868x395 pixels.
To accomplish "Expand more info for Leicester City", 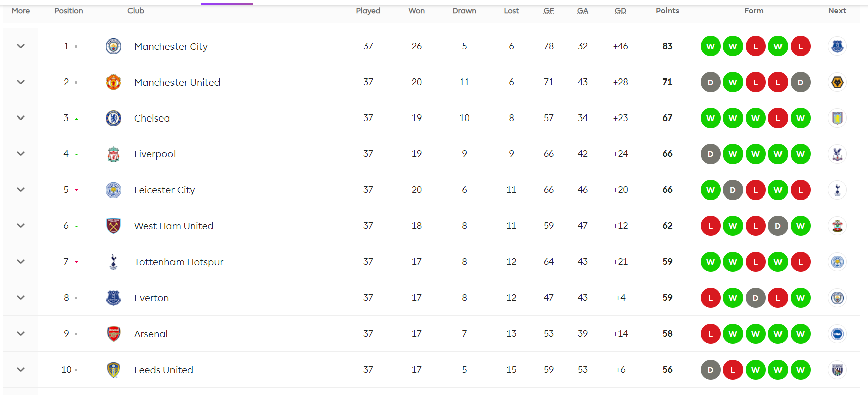I will pyautogui.click(x=21, y=190).
